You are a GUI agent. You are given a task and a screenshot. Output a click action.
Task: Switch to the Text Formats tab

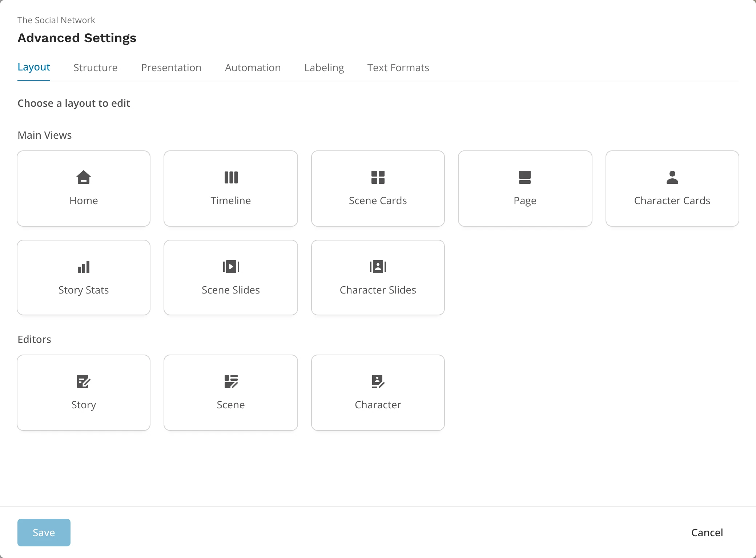pos(398,68)
